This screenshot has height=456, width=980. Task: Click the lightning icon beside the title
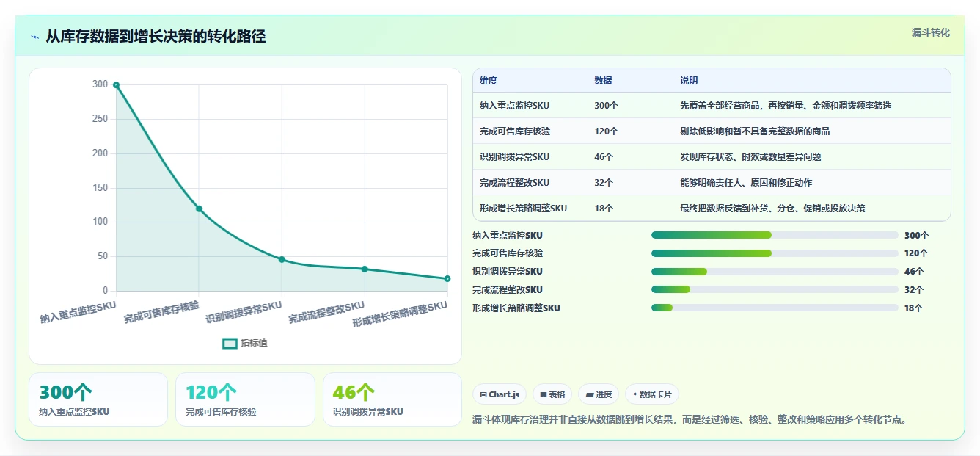pos(35,37)
